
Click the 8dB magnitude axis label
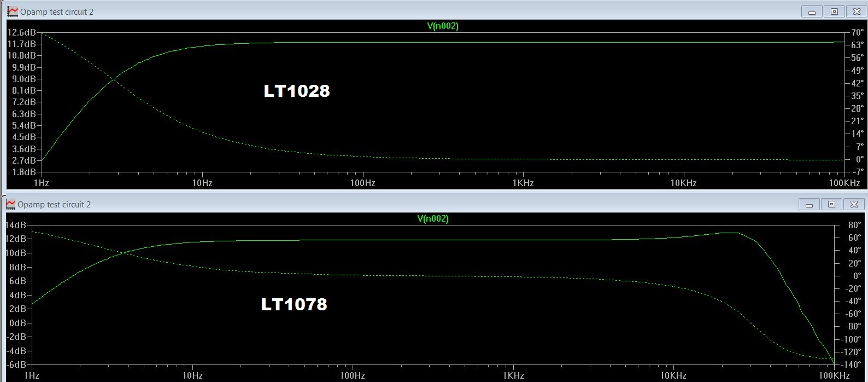pyautogui.click(x=18, y=267)
